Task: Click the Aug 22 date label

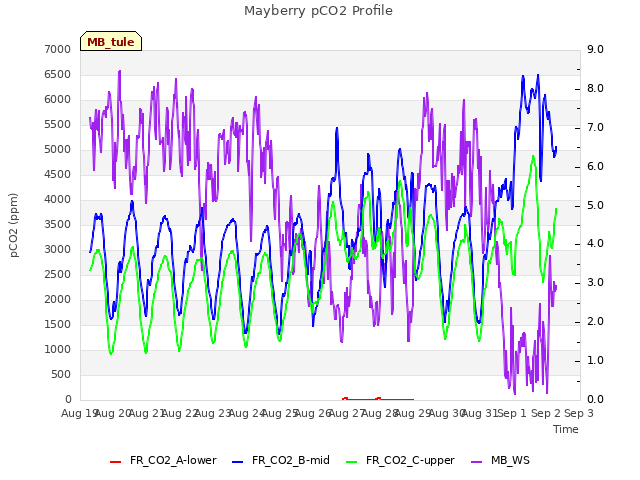Action: (x=180, y=414)
